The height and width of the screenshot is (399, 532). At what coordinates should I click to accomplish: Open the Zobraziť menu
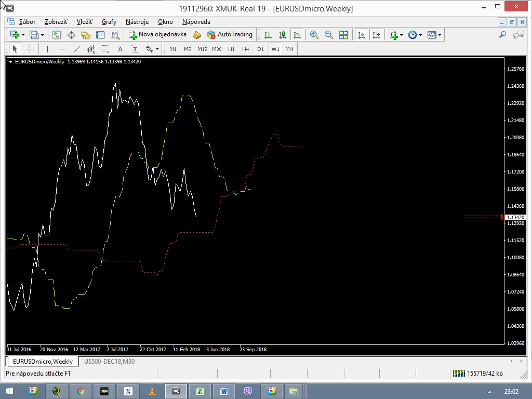pos(56,22)
